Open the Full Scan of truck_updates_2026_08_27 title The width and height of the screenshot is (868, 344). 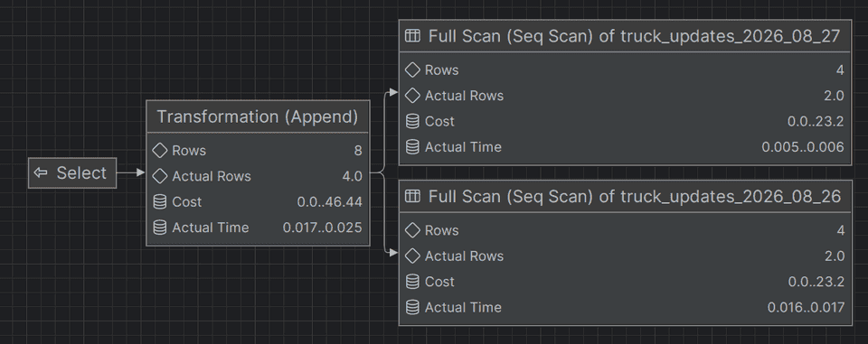[635, 36]
